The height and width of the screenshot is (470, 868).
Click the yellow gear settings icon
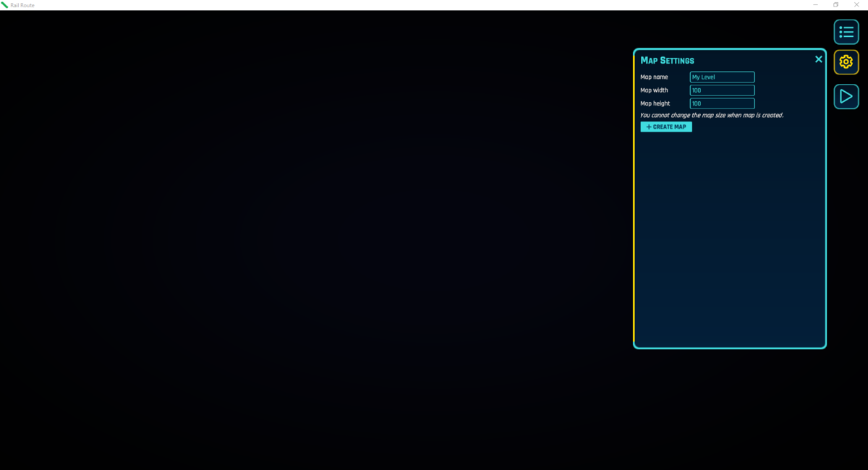click(x=846, y=62)
